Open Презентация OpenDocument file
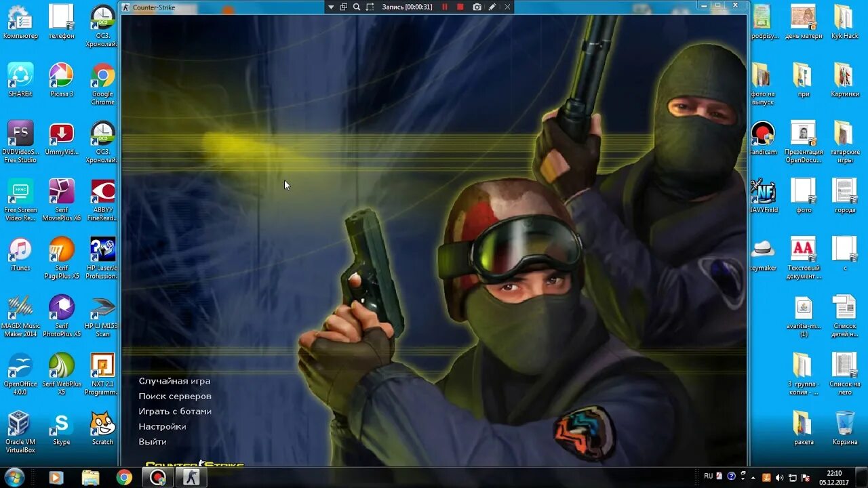The image size is (868, 488). point(804,142)
